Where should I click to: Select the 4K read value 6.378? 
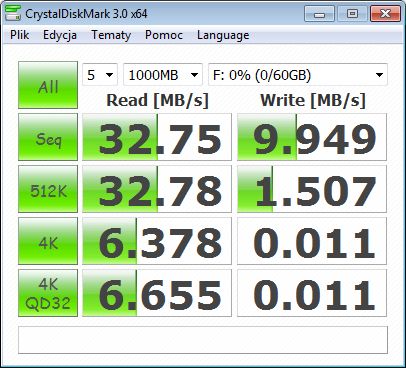(157, 241)
